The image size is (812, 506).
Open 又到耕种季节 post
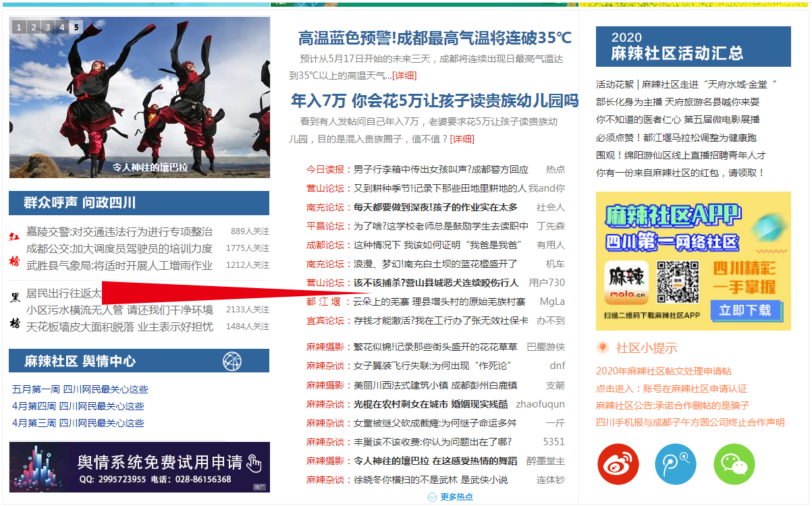[x=440, y=188]
